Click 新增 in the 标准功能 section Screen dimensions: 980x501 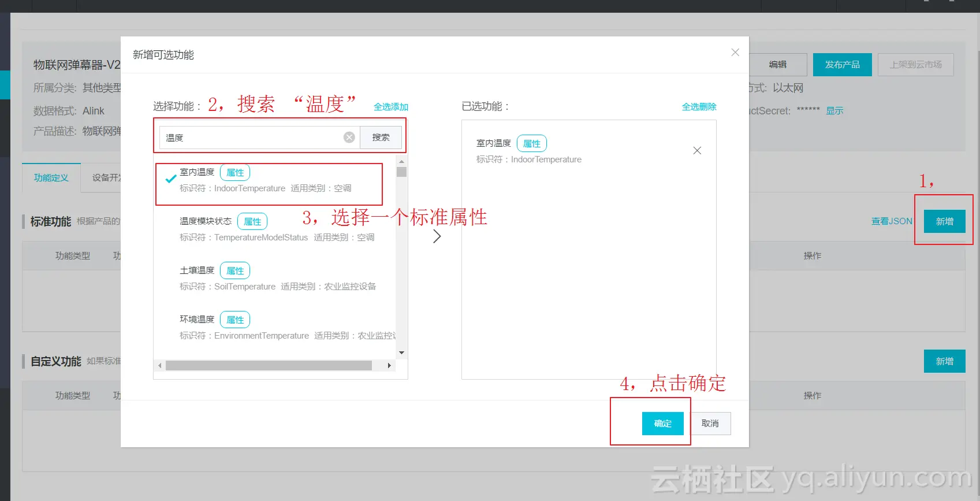945,221
